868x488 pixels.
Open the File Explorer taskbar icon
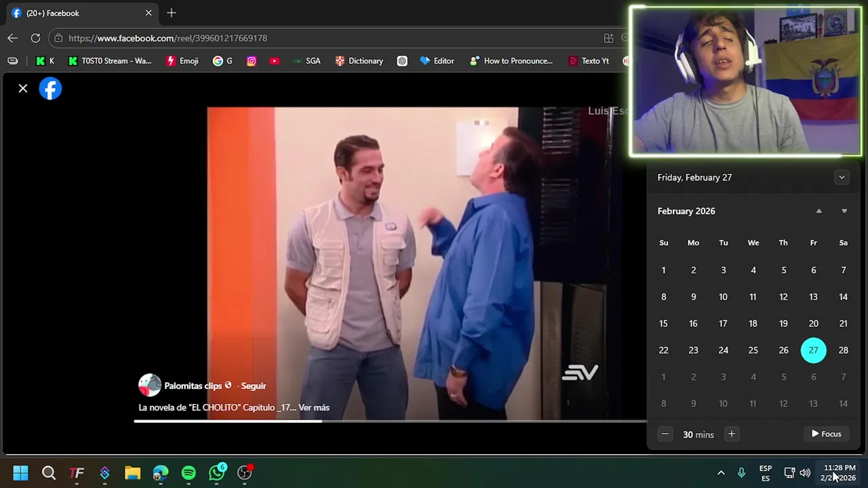point(132,473)
